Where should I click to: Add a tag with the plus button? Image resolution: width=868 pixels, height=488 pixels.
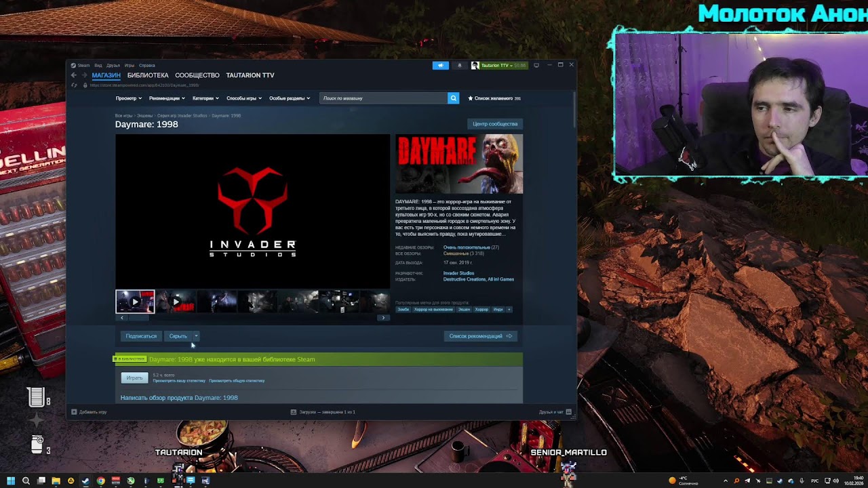pos(509,310)
